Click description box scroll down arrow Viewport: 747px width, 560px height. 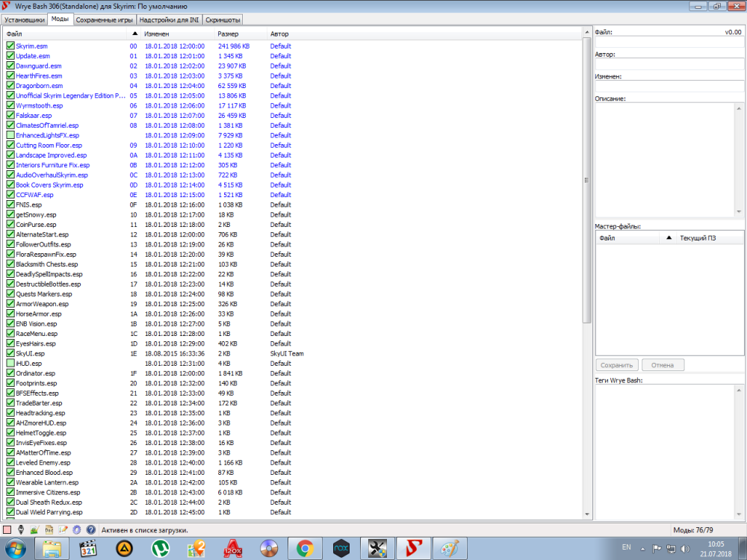tap(739, 211)
